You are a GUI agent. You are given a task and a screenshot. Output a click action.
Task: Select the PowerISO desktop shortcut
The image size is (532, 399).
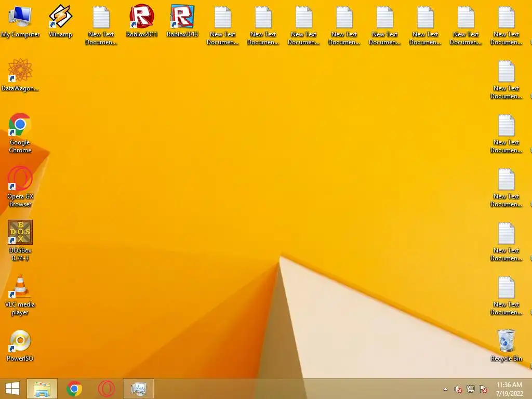click(x=20, y=345)
